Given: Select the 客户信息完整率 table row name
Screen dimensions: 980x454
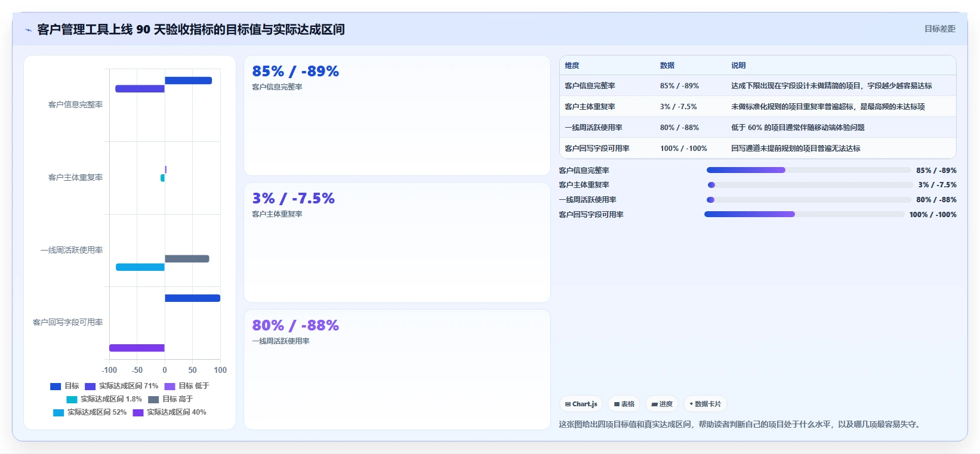Looking at the screenshot, I should tap(590, 86).
